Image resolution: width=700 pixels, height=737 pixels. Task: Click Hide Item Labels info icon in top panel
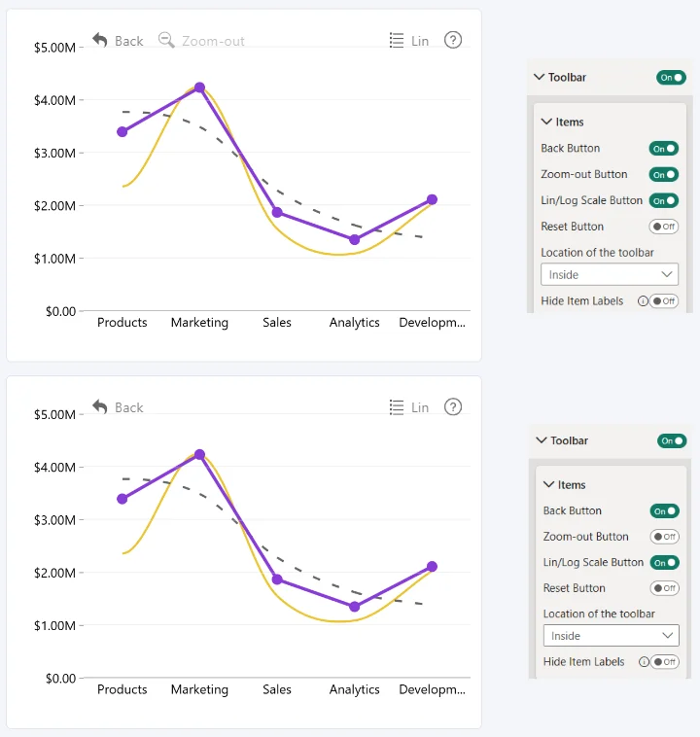pyautogui.click(x=643, y=300)
